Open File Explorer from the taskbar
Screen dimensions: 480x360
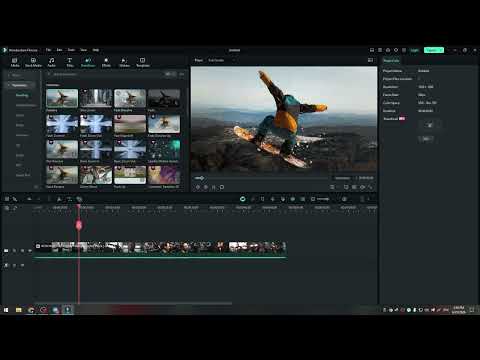pyautogui.click(x=19, y=310)
